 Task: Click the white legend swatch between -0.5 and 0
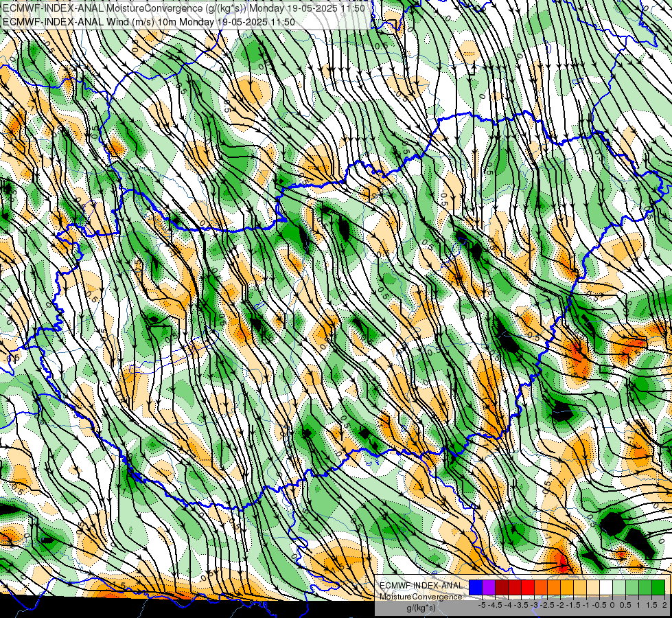(606, 587)
